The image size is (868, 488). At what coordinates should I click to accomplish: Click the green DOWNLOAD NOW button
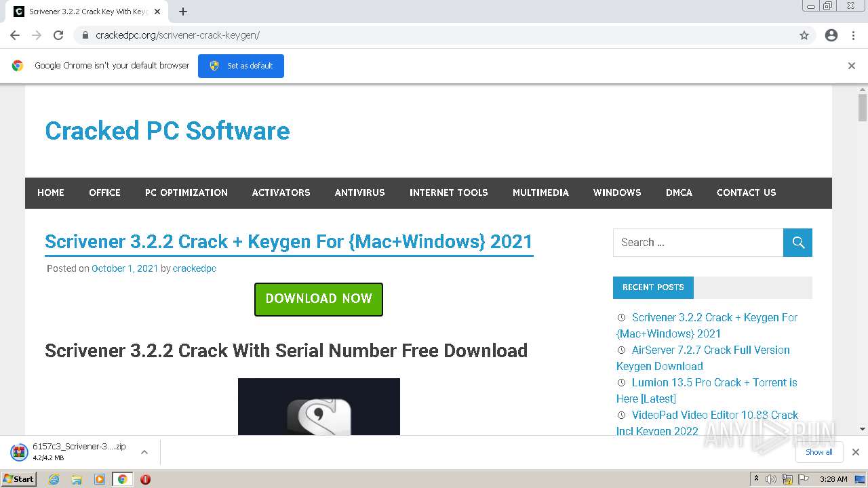319,299
